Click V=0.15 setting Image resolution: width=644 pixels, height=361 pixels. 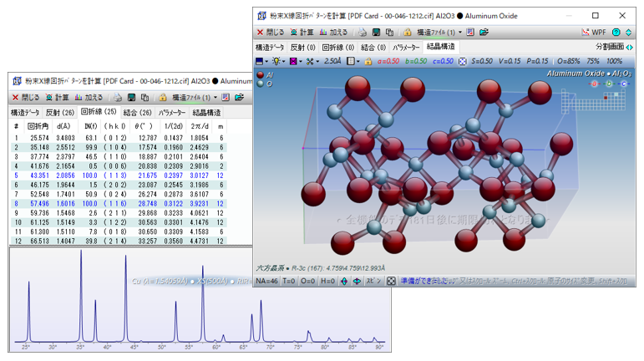coord(510,61)
